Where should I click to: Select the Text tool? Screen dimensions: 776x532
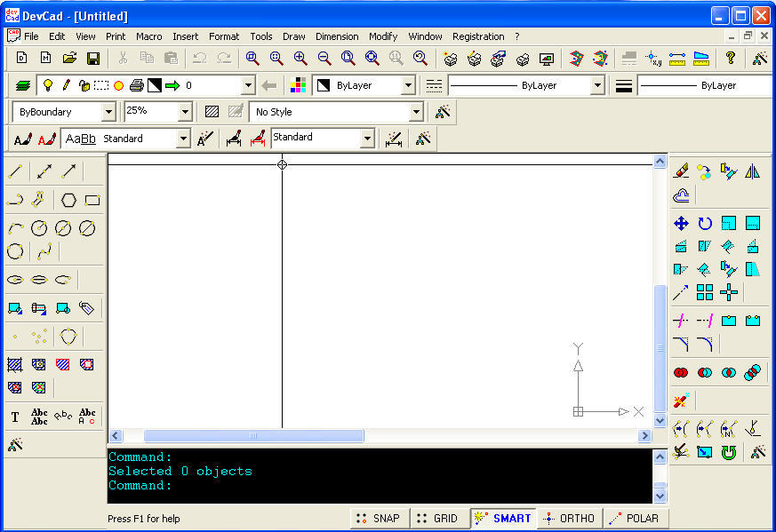point(15,416)
